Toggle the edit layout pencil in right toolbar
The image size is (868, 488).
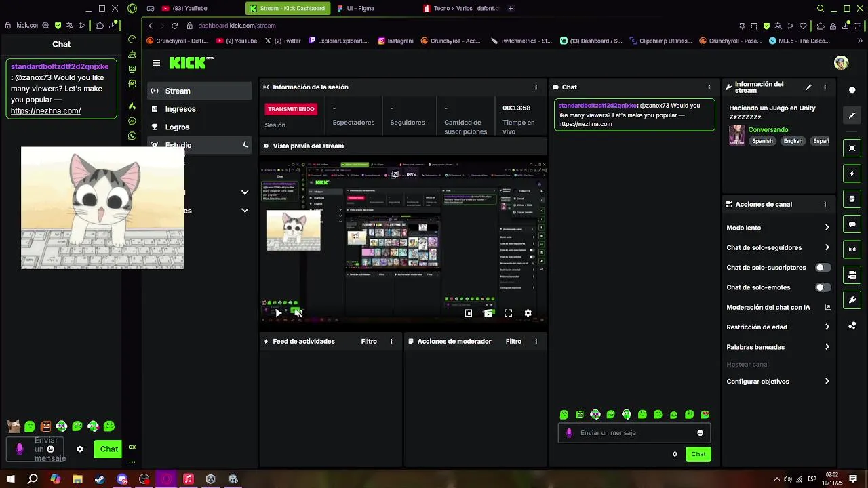click(x=852, y=115)
